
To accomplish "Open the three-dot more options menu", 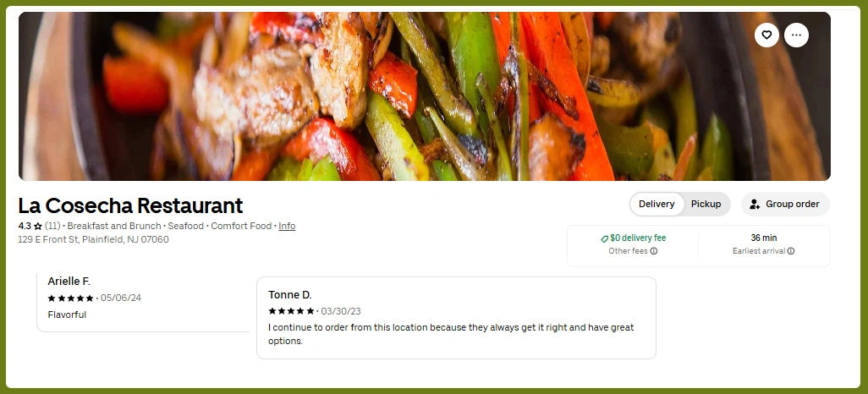I will point(796,35).
